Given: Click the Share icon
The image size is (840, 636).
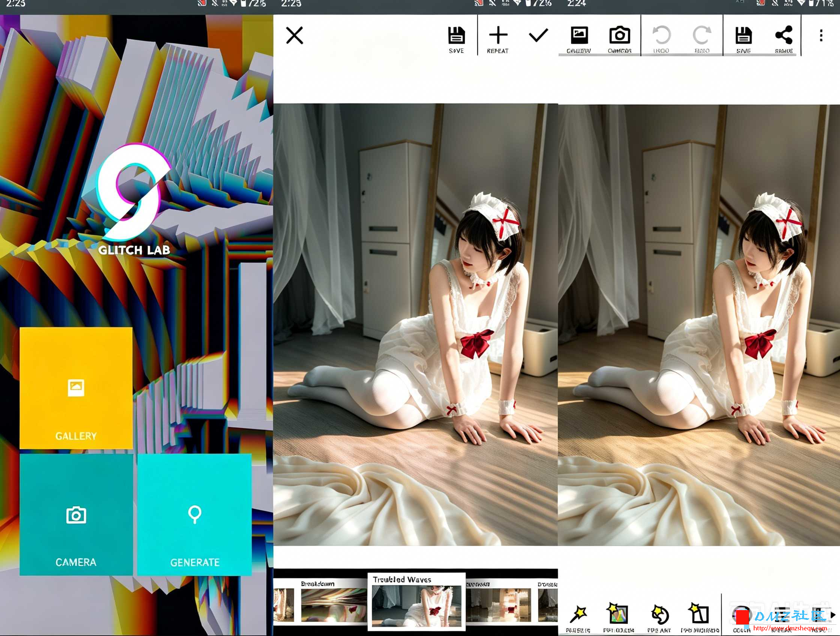Looking at the screenshot, I should [784, 39].
